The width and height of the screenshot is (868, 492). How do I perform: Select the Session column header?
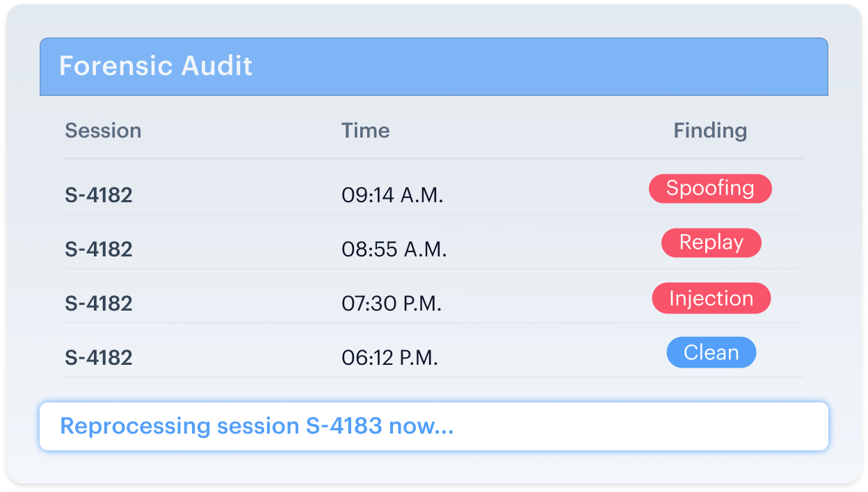(103, 131)
